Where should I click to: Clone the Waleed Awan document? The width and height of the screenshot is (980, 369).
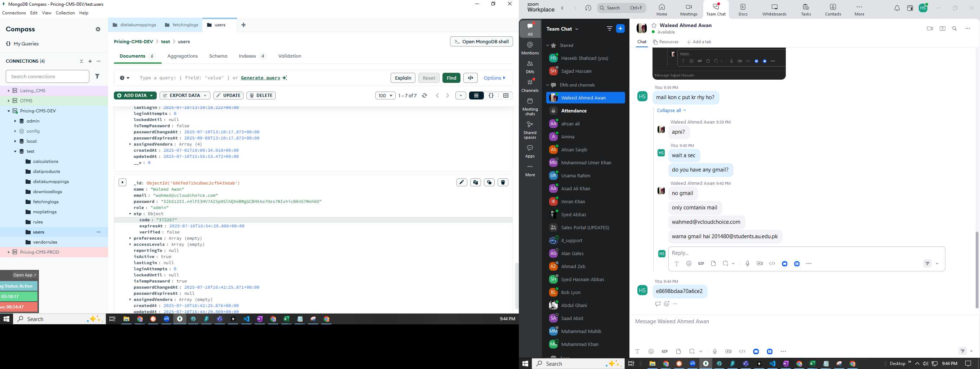[489, 183]
